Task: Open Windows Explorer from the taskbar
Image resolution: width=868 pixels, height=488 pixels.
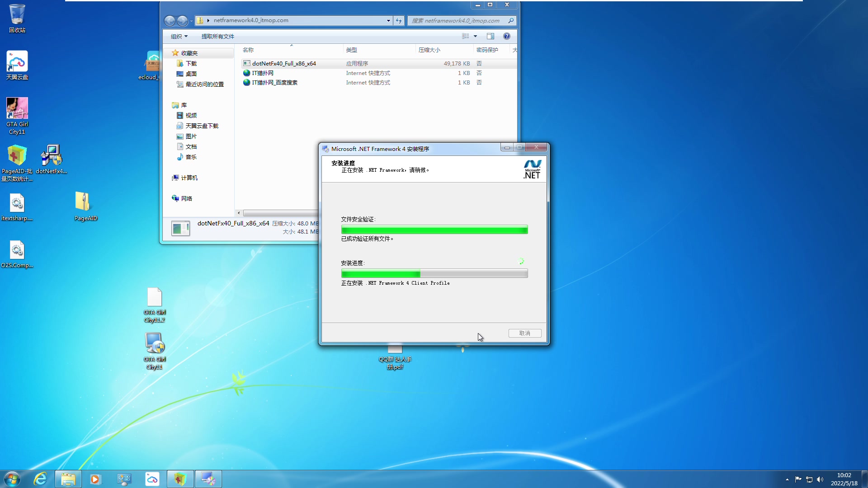Action: pos(68,479)
